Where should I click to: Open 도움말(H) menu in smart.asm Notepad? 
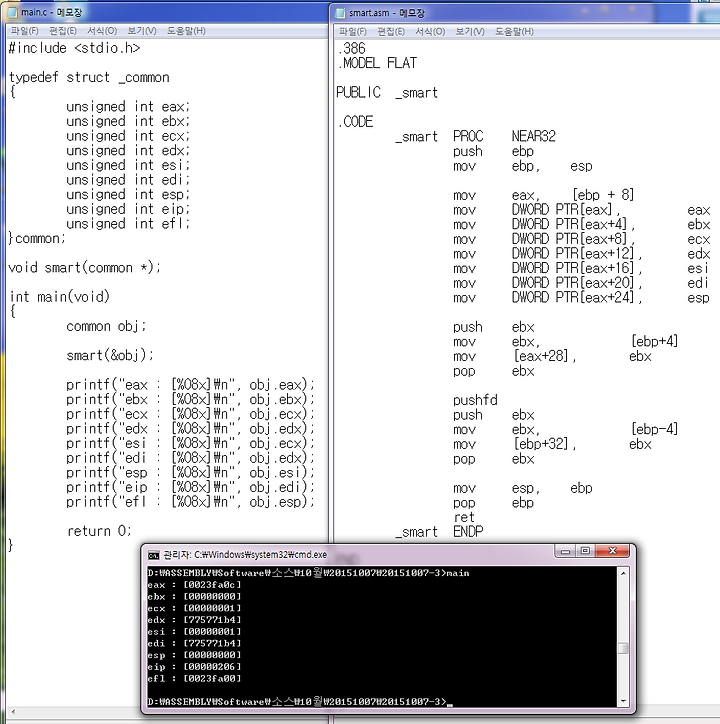click(514, 31)
